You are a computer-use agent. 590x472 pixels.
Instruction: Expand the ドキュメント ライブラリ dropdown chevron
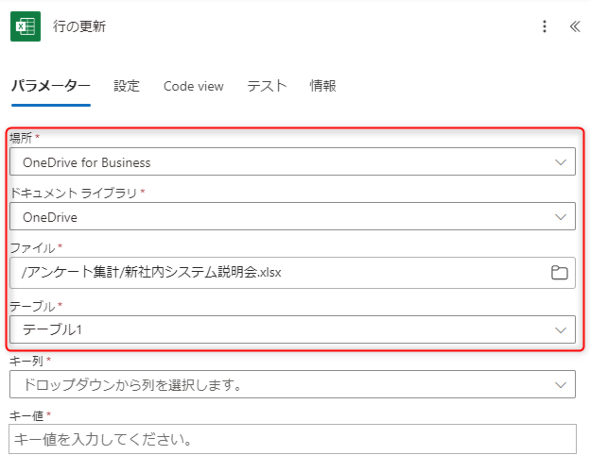pos(560,217)
